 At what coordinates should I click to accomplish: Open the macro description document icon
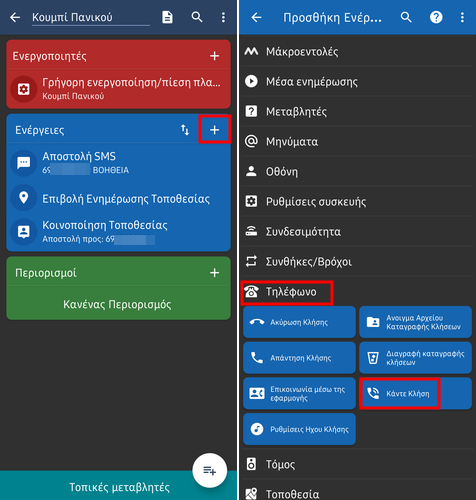(x=167, y=17)
